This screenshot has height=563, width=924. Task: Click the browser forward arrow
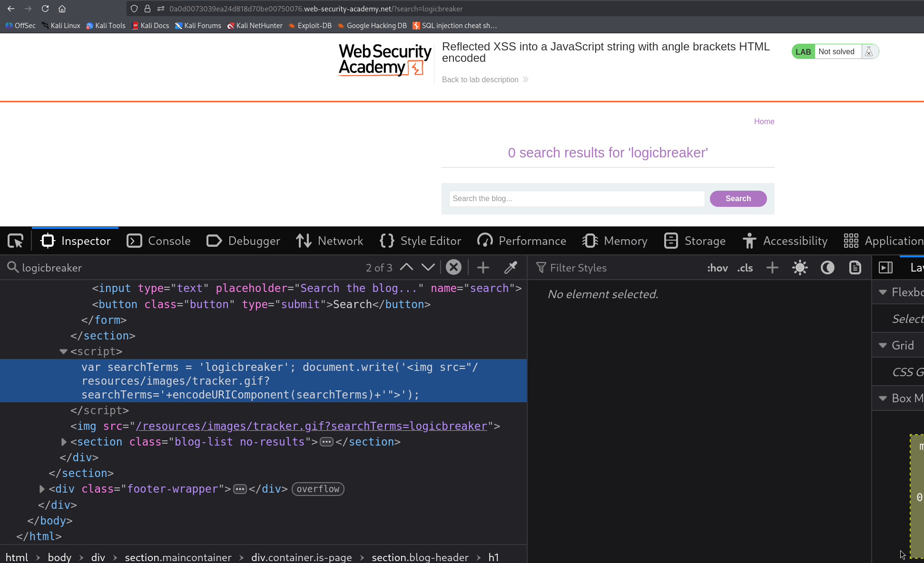(x=28, y=9)
